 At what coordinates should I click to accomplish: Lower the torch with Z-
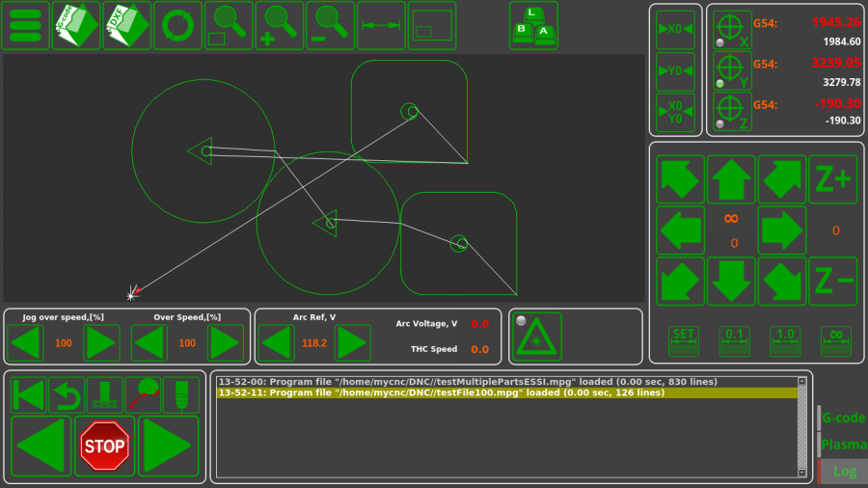[x=833, y=281]
